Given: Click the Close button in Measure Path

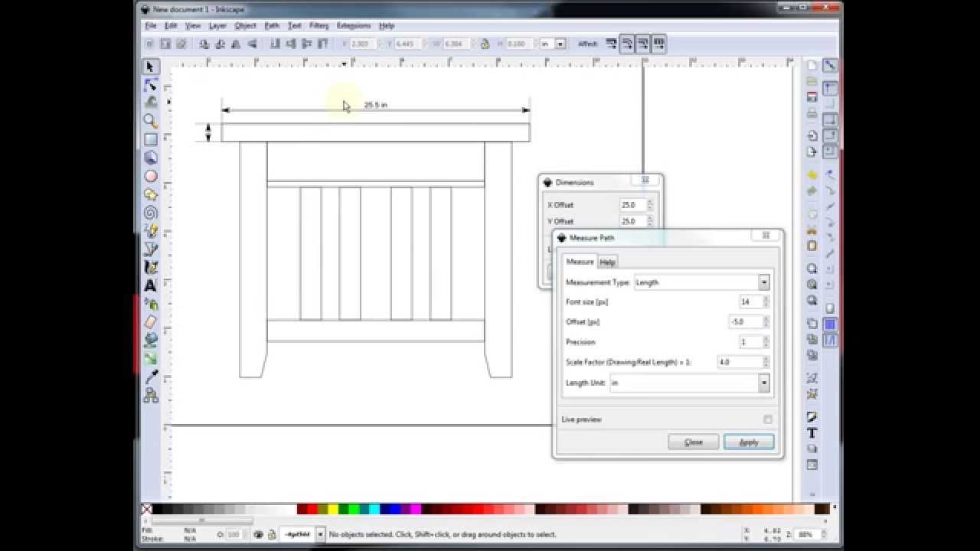Looking at the screenshot, I should point(694,442).
